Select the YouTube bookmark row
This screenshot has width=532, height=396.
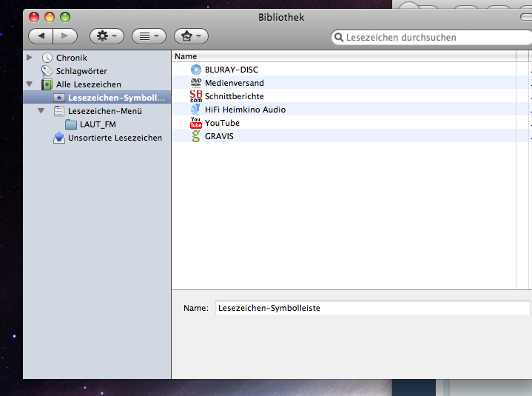344,123
